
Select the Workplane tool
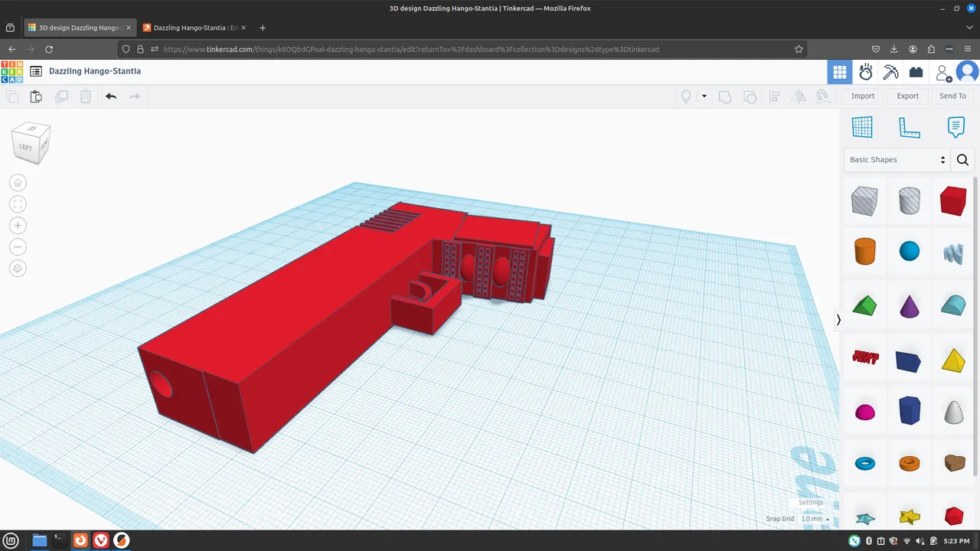(x=862, y=127)
